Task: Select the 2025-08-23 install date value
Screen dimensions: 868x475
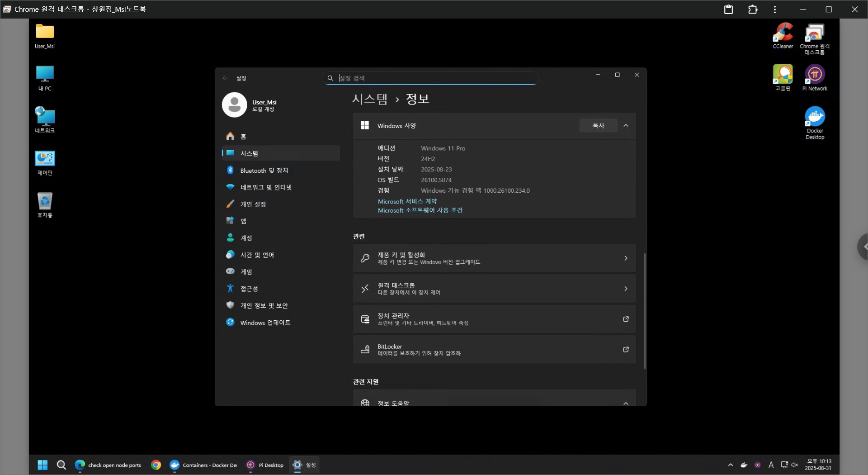Action: [x=436, y=170]
